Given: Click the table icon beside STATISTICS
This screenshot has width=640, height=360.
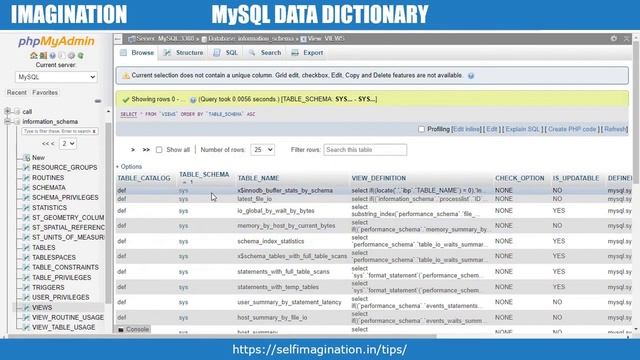Looking at the screenshot, I should click(26, 207).
